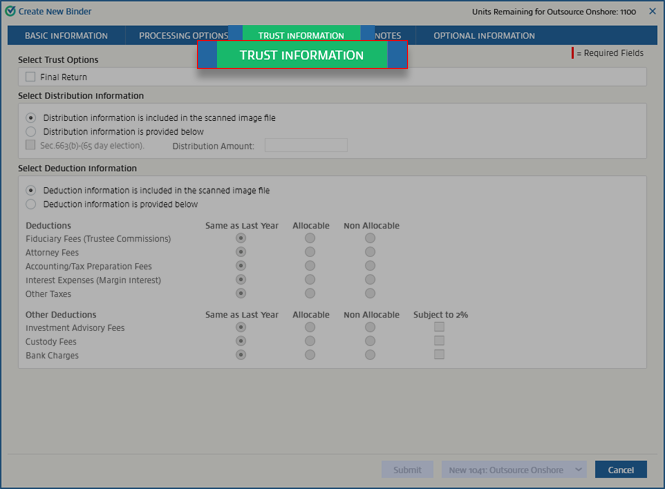Choose distribution information is provided below
Viewport: 665px width, 489px height.
point(31,131)
